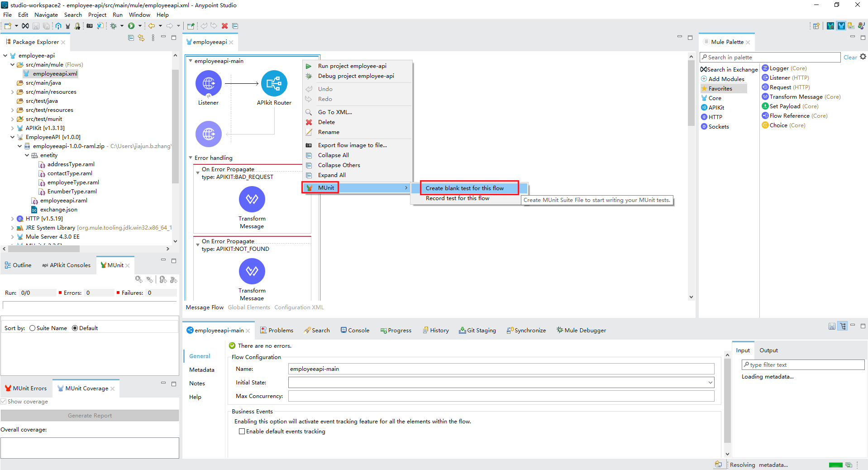This screenshot has width=868, height=470.
Task: Switch to the Global Elements tab
Action: point(249,307)
